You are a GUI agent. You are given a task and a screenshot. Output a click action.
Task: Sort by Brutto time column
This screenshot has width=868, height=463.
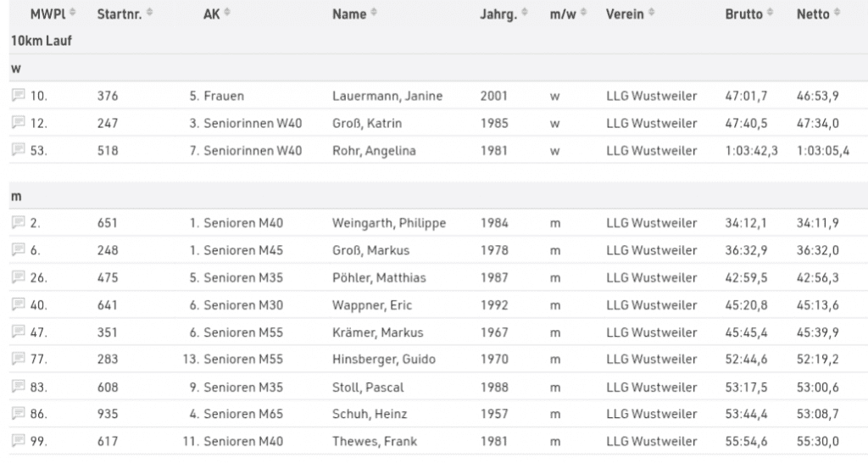pos(770,14)
